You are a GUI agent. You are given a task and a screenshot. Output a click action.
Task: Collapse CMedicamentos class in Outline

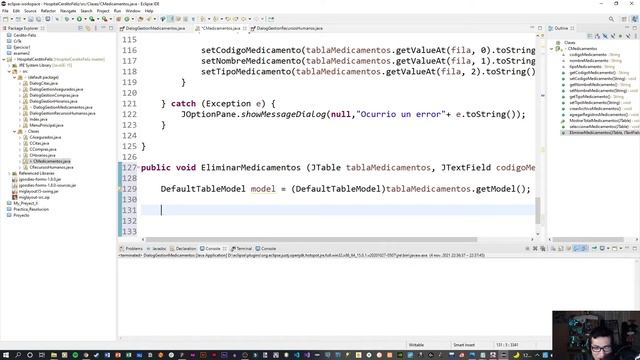pos(552,49)
